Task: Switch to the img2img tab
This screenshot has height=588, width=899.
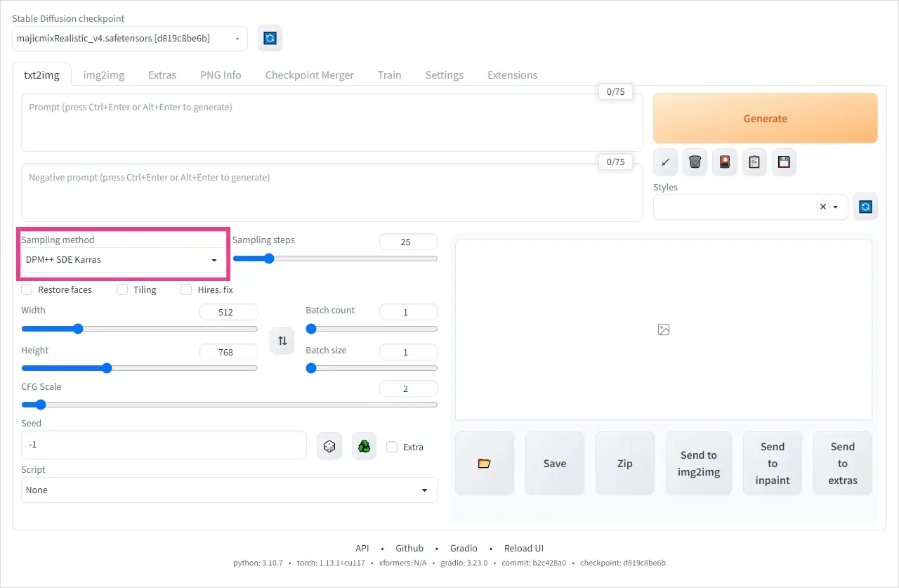Action: [103, 75]
